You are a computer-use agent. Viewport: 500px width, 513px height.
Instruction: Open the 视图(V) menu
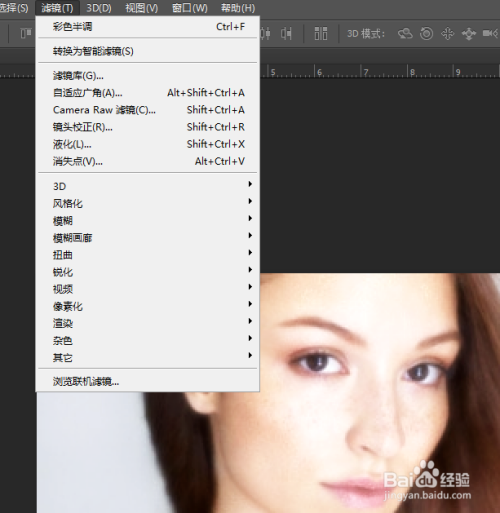(142, 8)
